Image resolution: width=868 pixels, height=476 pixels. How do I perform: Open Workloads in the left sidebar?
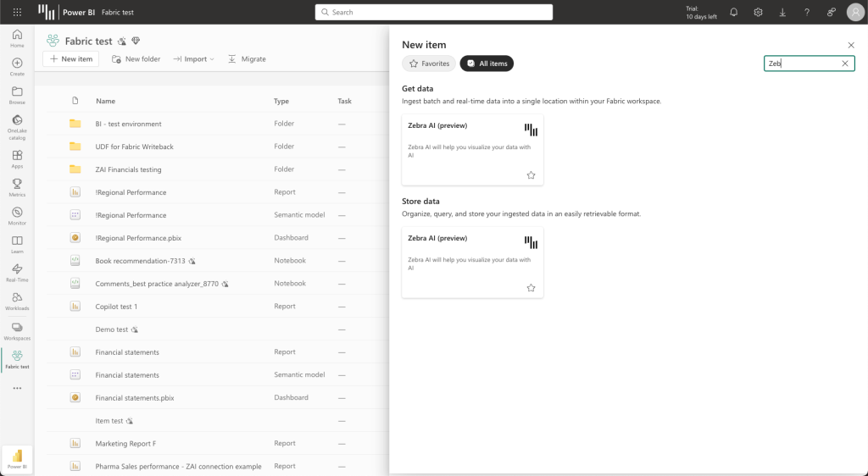[17, 302]
